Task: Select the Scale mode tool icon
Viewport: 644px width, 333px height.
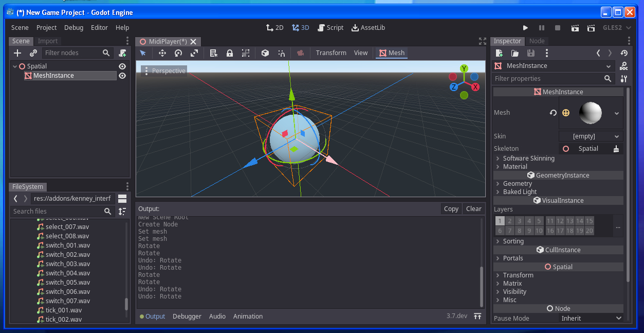Action: pyautogui.click(x=194, y=53)
